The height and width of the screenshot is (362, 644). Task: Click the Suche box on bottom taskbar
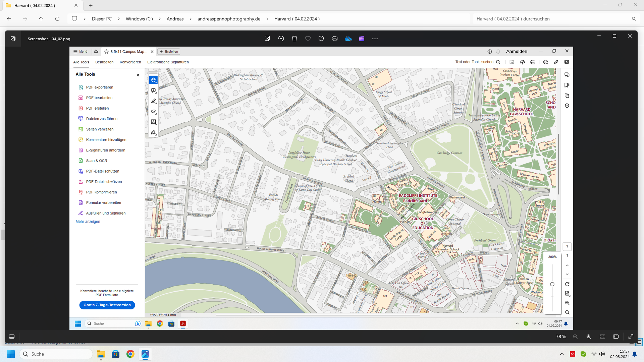click(x=56, y=354)
